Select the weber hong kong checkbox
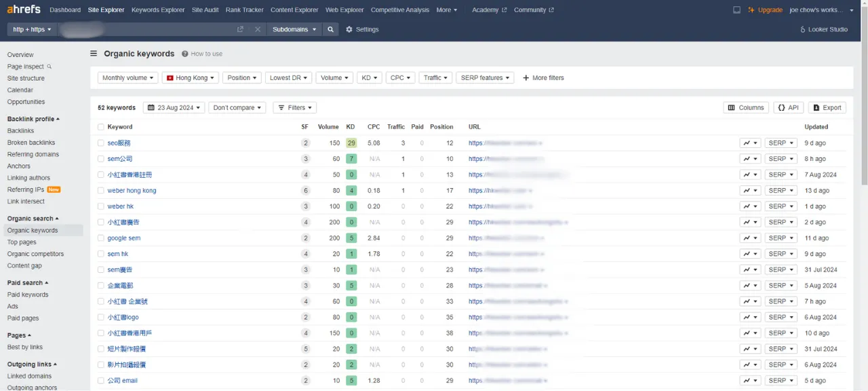Screen dimensions: 868x391 pos(101,191)
